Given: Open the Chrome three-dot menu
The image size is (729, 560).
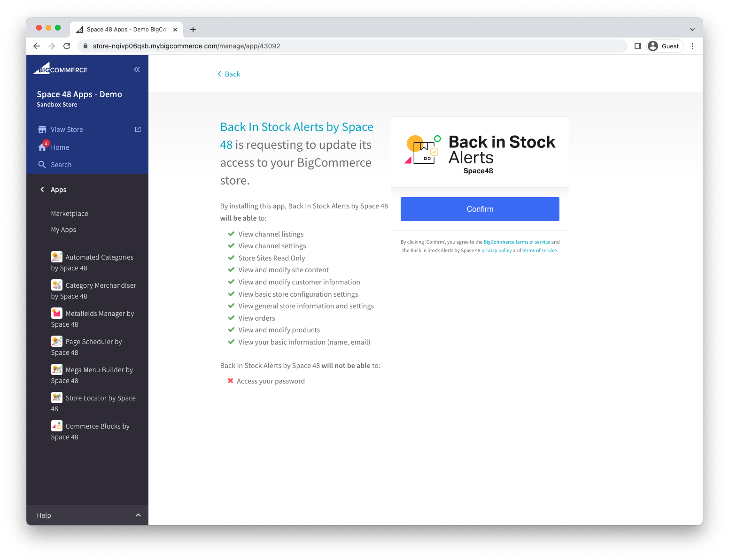Looking at the screenshot, I should click(x=692, y=46).
